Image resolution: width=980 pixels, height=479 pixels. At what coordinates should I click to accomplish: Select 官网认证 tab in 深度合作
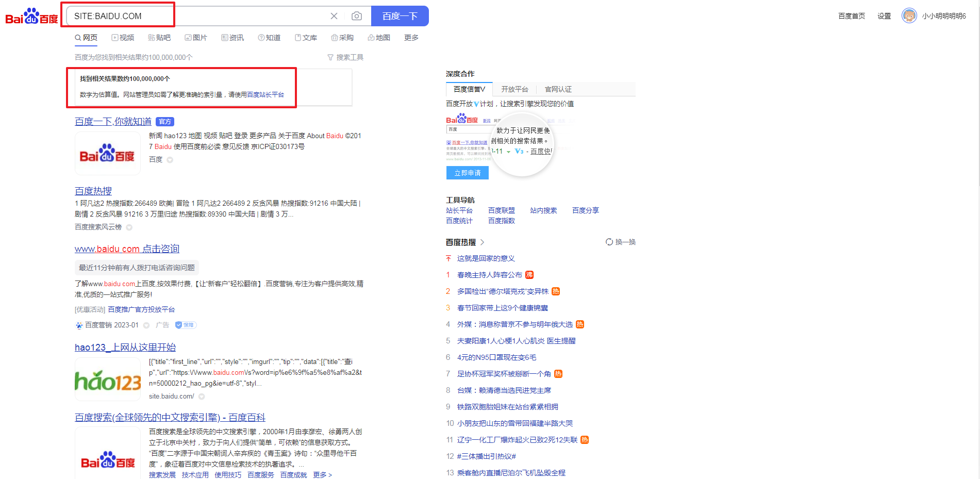pyautogui.click(x=558, y=89)
